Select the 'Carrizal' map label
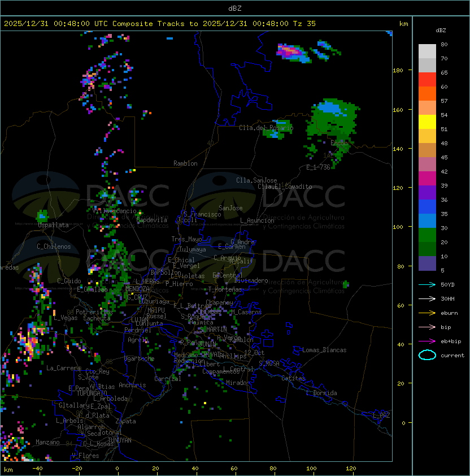The width and height of the screenshot is (470, 476). (168, 379)
